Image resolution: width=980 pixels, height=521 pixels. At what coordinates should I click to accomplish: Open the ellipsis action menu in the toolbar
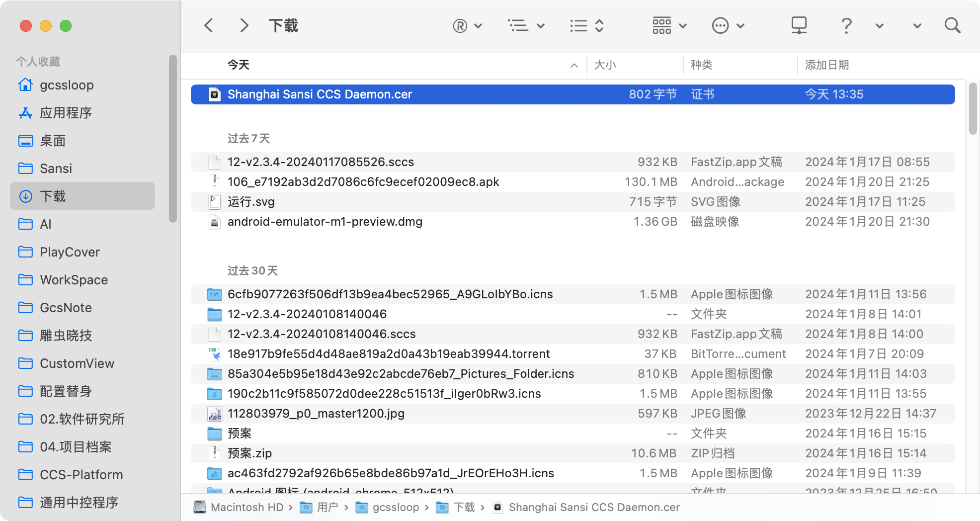click(728, 25)
